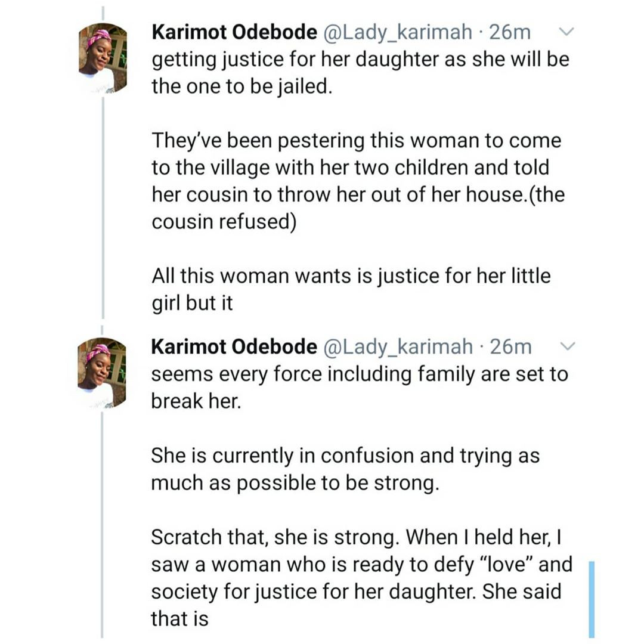Screen dimensions: 644x644
Task: Expand the chevron menu on the top tweet
Action: click(x=566, y=32)
